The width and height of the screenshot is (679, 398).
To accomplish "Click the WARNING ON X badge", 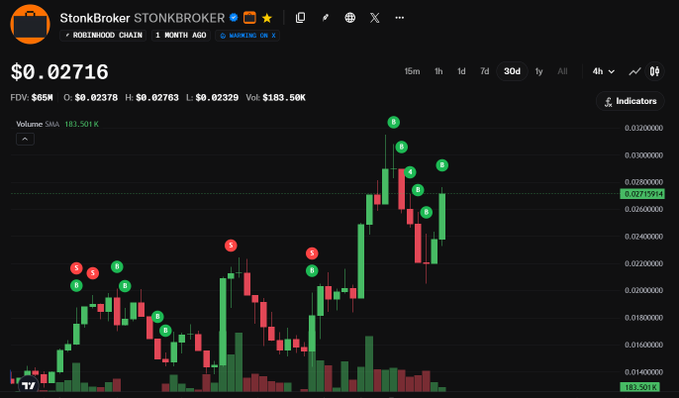I will (248, 35).
